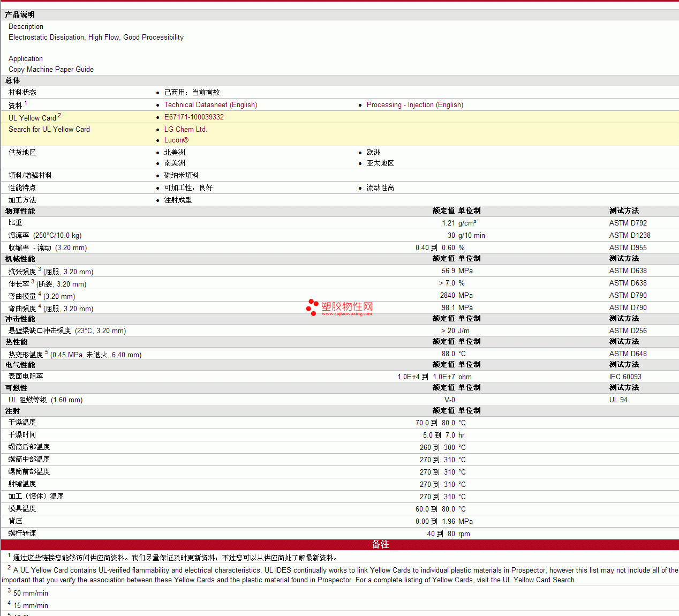
Task: Click the 干燥时间 drying time row
Action: [339, 435]
